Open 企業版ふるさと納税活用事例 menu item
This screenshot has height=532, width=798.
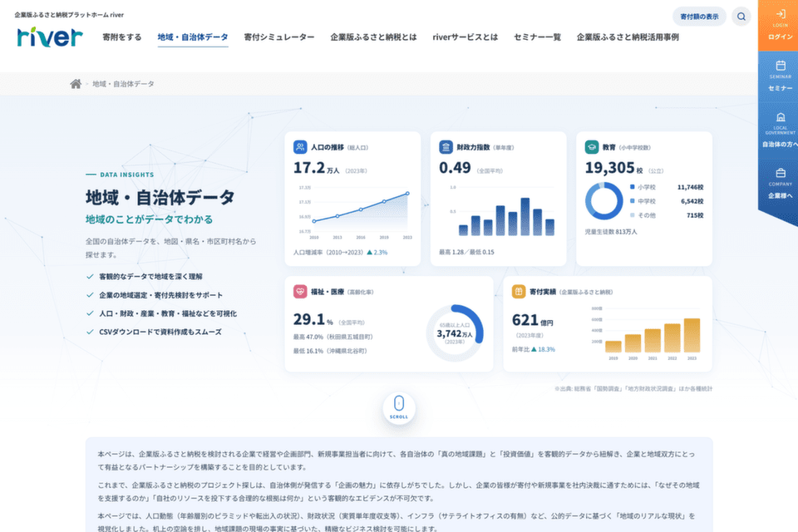628,37
